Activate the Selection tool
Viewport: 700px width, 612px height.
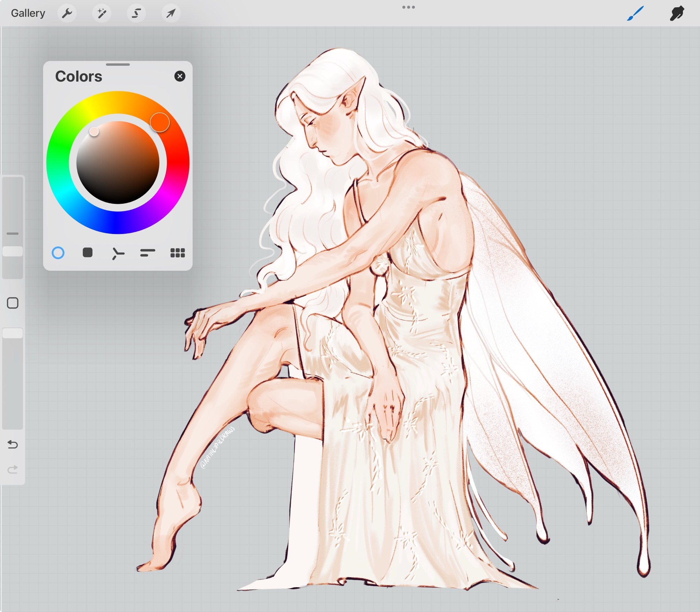tap(136, 14)
